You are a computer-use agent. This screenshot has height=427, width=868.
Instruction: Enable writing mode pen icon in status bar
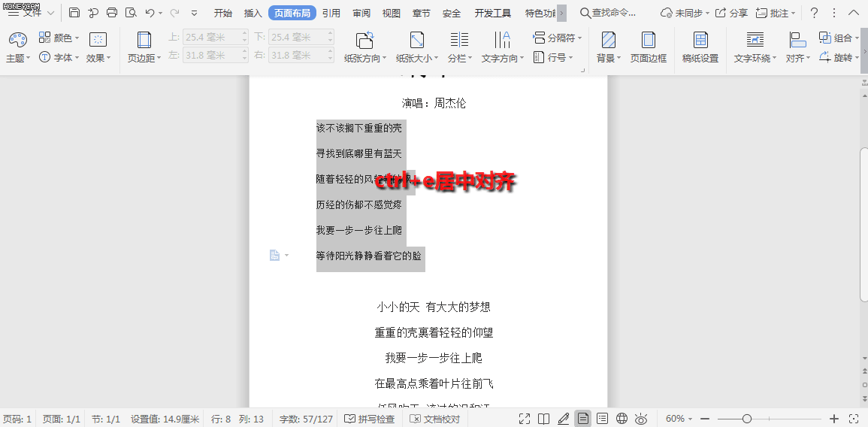[564, 419]
